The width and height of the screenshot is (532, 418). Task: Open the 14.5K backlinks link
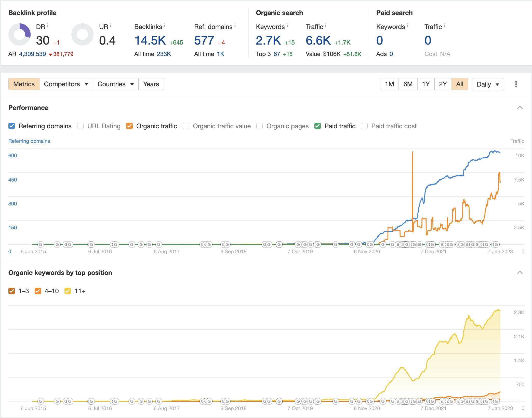click(x=150, y=40)
